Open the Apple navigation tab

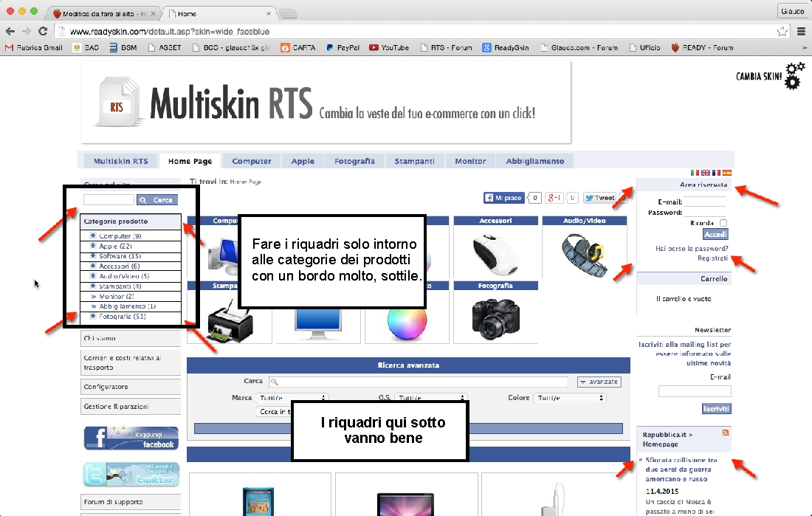pyautogui.click(x=303, y=161)
